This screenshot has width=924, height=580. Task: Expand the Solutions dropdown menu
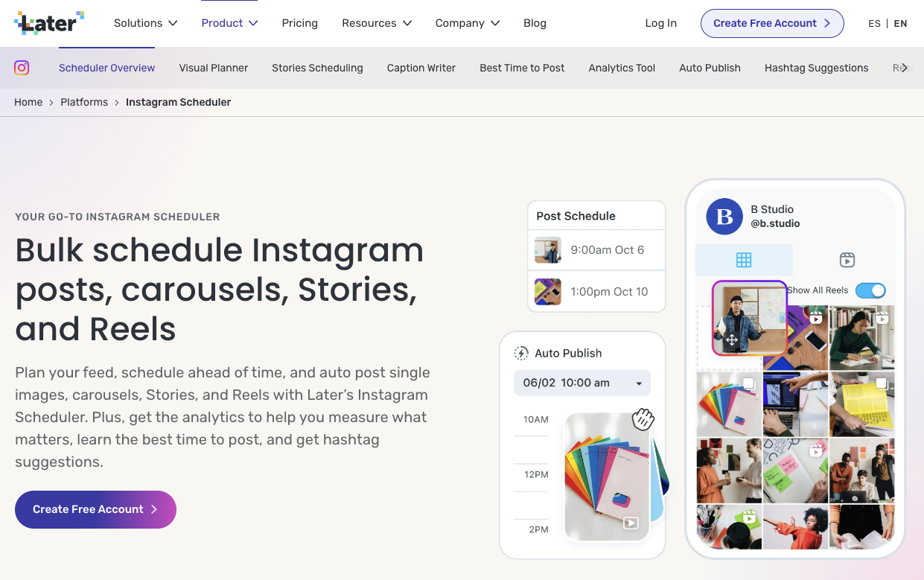(x=145, y=23)
